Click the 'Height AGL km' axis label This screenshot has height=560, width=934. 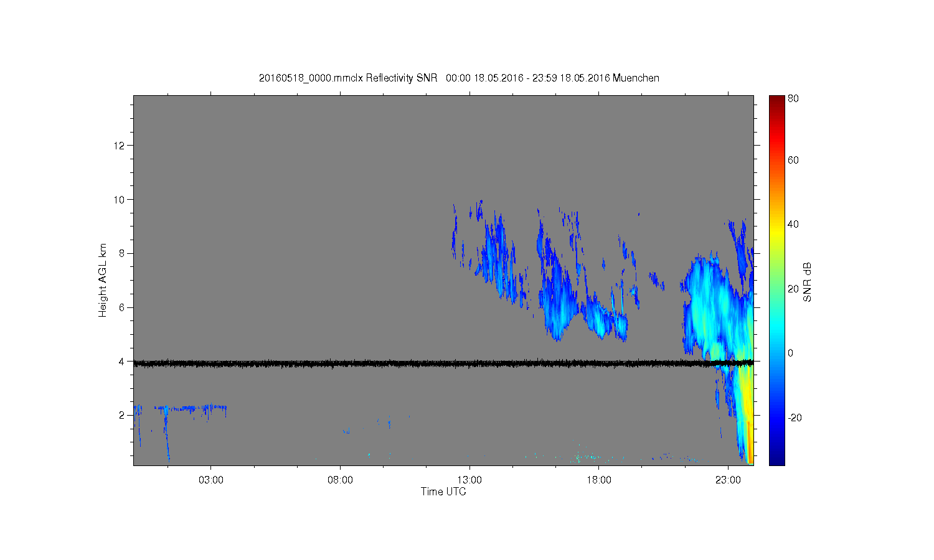[103, 280]
